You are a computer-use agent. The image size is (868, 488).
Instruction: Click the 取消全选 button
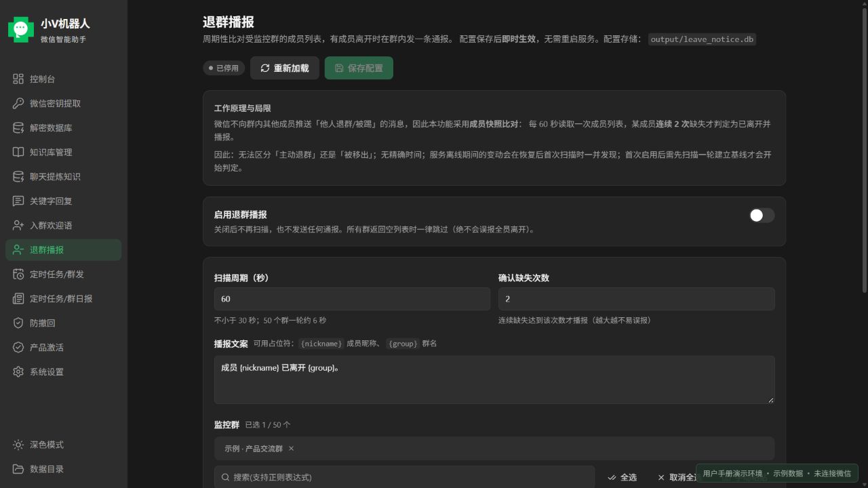678,477
